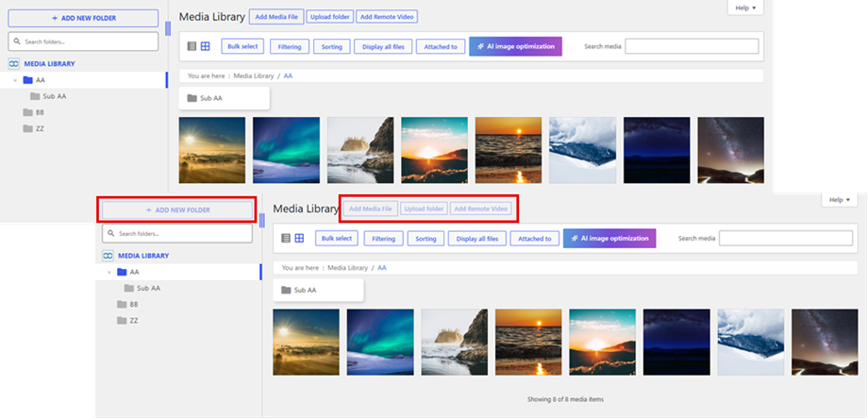Select foggy sunrise thumbnail in top screenshot
868x419 pixels.
[212, 150]
